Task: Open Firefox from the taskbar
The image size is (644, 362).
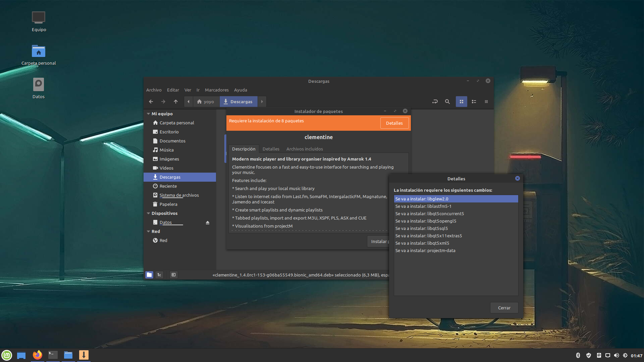Action: pyautogui.click(x=38, y=355)
